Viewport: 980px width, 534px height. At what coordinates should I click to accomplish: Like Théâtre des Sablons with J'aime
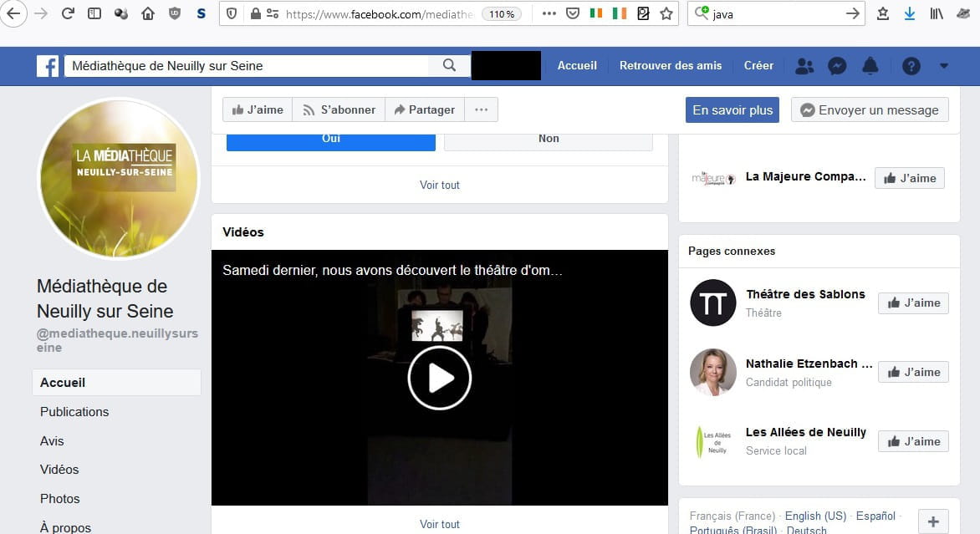click(x=913, y=303)
